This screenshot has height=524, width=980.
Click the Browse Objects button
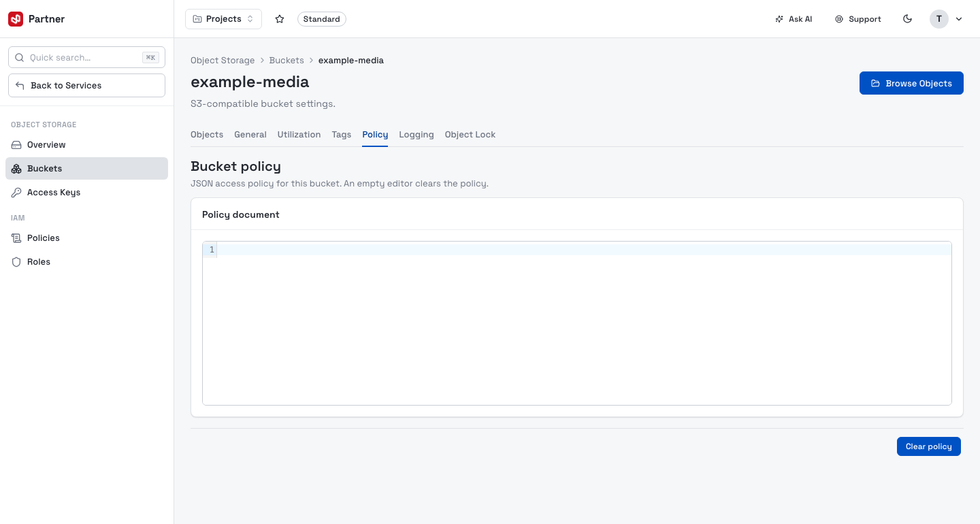click(x=911, y=83)
